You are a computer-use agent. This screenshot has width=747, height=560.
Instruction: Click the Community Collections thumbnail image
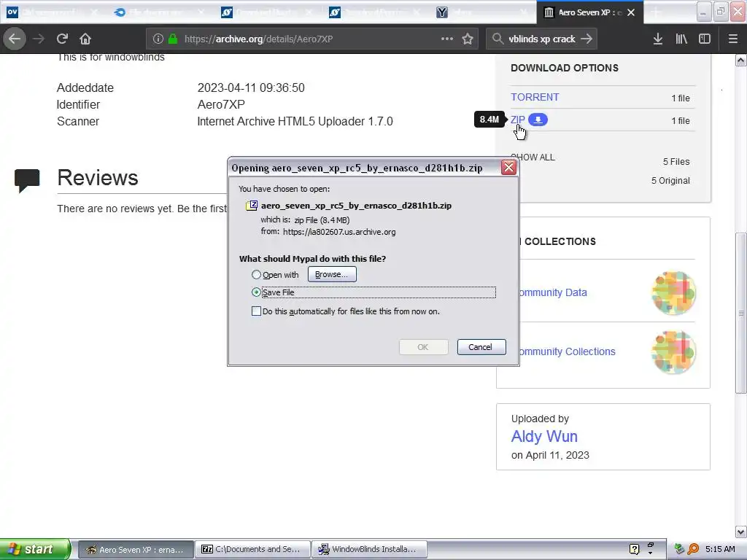click(x=673, y=352)
